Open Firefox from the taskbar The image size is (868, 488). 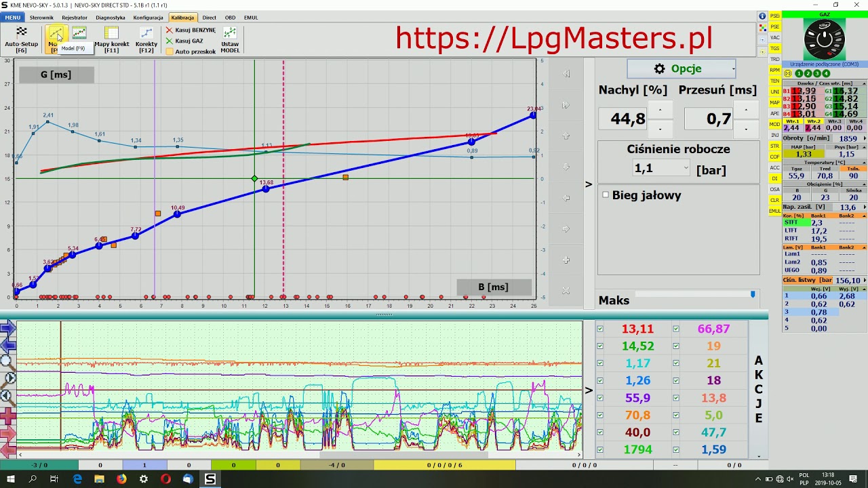click(x=121, y=479)
